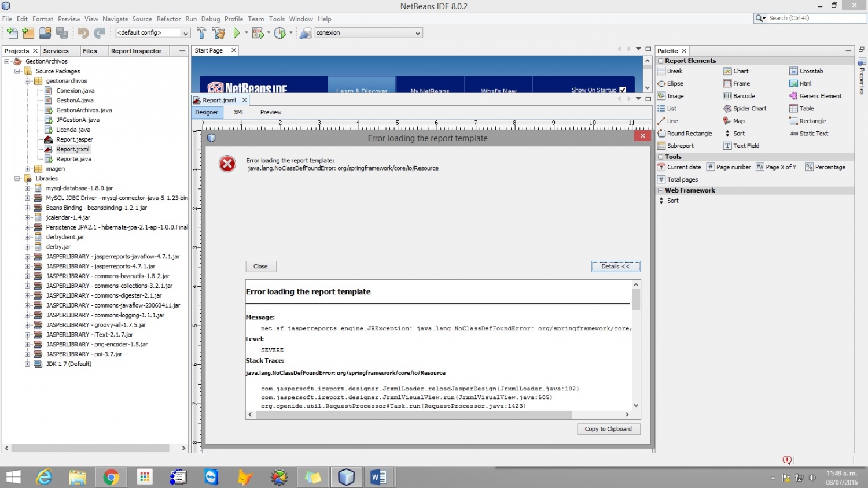Image resolution: width=868 pixels, height=488 pixels.
Task: Select the Chart element in Palette
Action: tap(735, 71)
